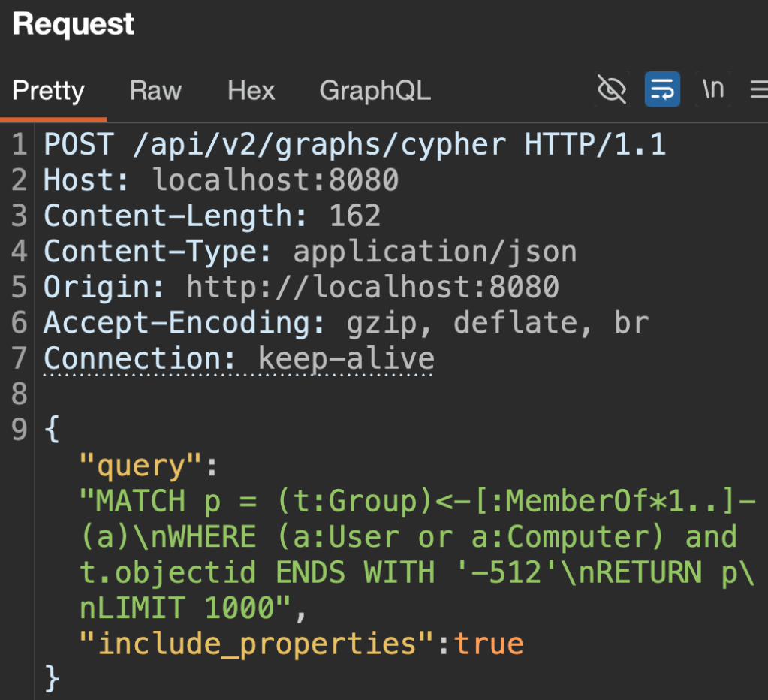768x700 pixels.
Task: Click the true value in the body
Action: click(489, 644)
